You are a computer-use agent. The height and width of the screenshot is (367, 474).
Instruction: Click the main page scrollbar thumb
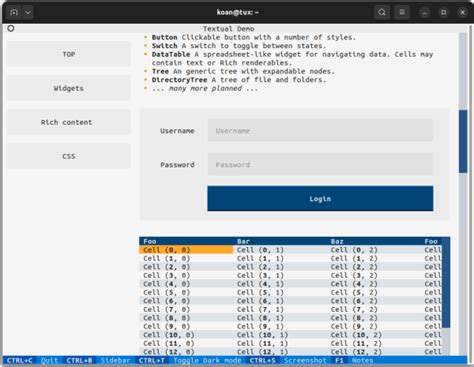(x=463, y=141)
